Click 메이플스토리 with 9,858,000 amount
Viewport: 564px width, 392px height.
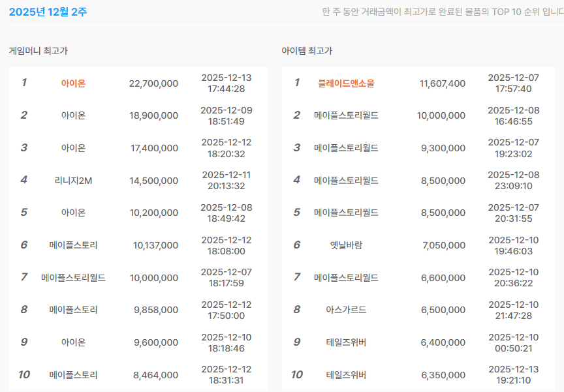pyautogui.click(x=73, y=310)
